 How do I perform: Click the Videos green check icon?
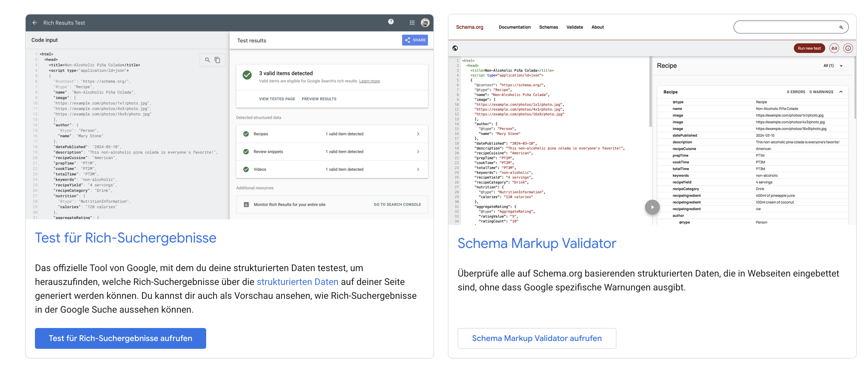point(246,169)
